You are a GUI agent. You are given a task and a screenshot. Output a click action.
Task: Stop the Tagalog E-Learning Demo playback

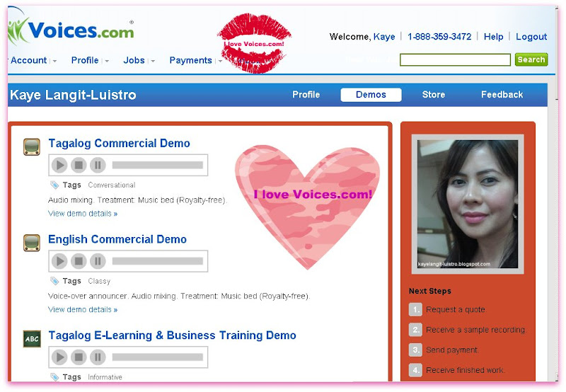point(79,357)
